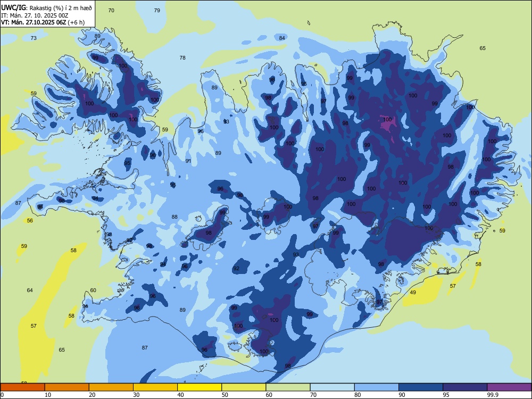Click the legend tick label '0'

[2, 395]
